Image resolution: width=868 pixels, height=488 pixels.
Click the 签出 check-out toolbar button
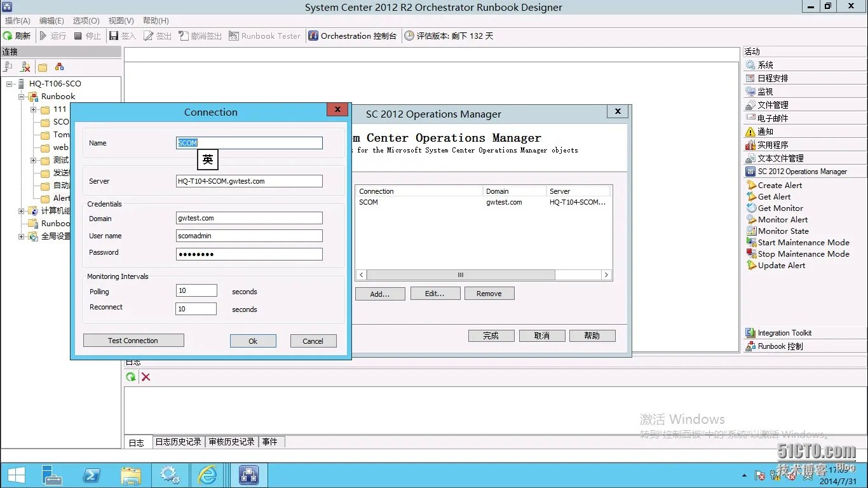coord(158,36)
